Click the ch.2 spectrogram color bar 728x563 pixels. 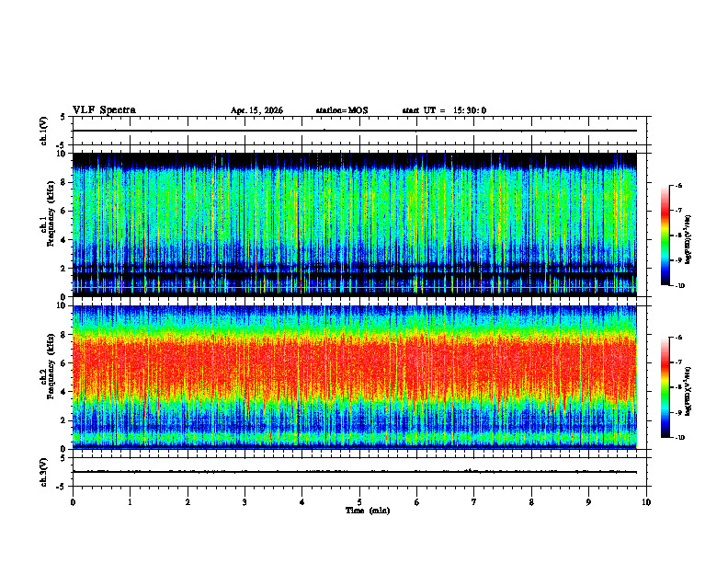point(665,387)
